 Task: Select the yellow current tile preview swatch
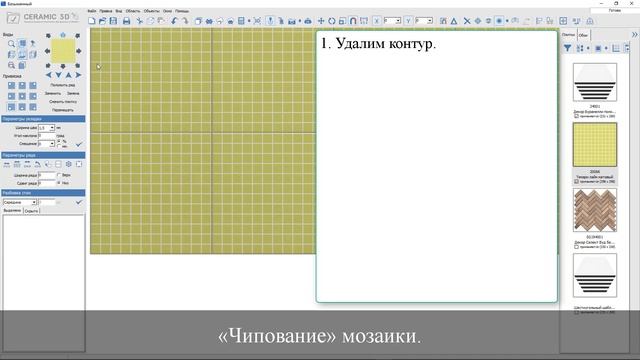(63, 51)
